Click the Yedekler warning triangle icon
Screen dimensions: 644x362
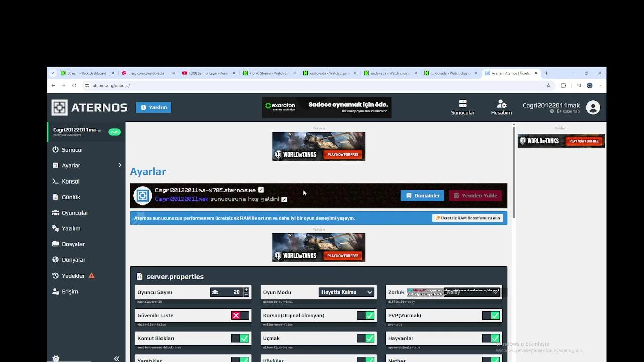pos(91,276)
